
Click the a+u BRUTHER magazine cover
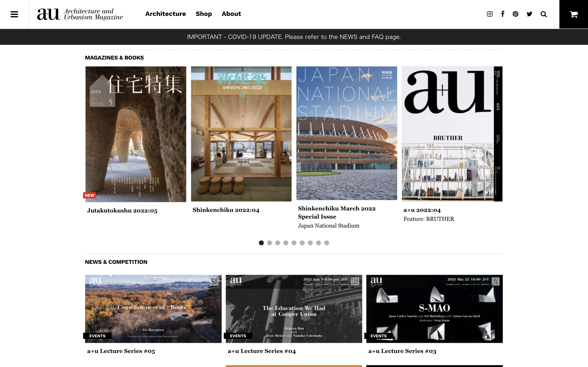[x=452, y=134]
